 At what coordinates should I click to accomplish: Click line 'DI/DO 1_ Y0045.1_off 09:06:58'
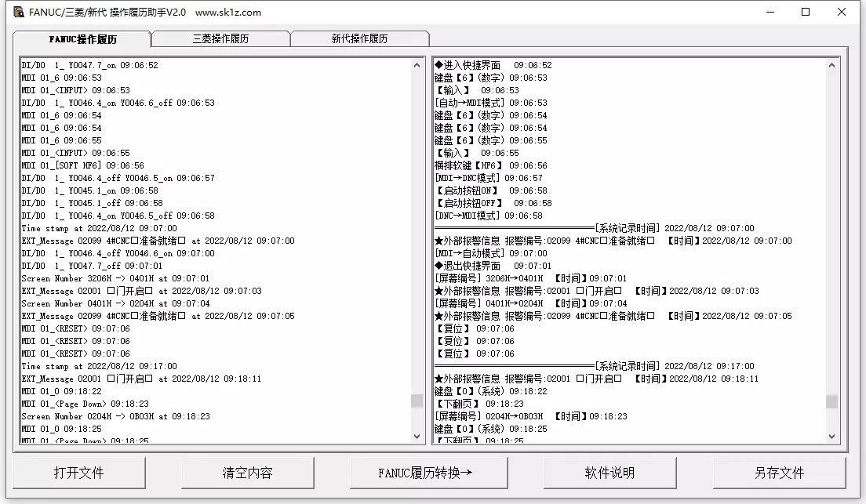point(93,203)
